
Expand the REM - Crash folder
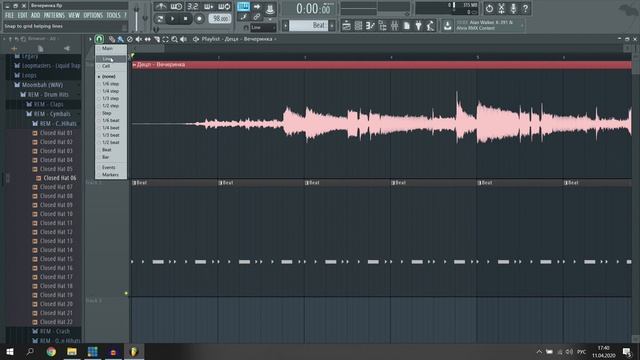tap(54, 331)
